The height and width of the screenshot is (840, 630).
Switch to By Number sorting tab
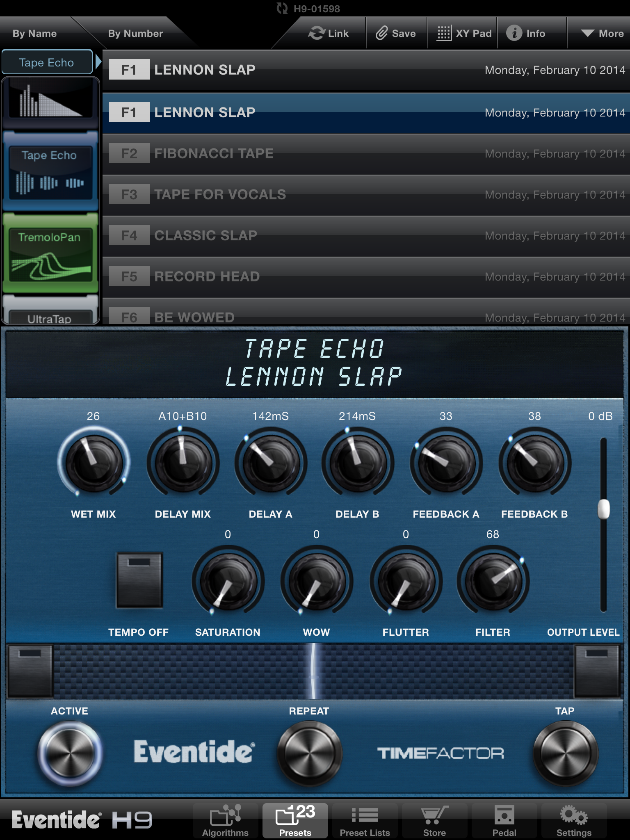coord(135,33)
